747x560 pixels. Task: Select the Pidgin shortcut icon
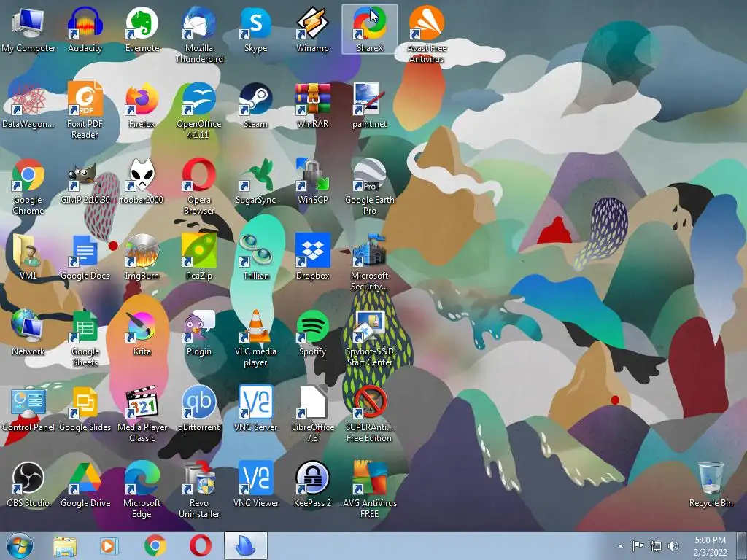tap(199, 332)
